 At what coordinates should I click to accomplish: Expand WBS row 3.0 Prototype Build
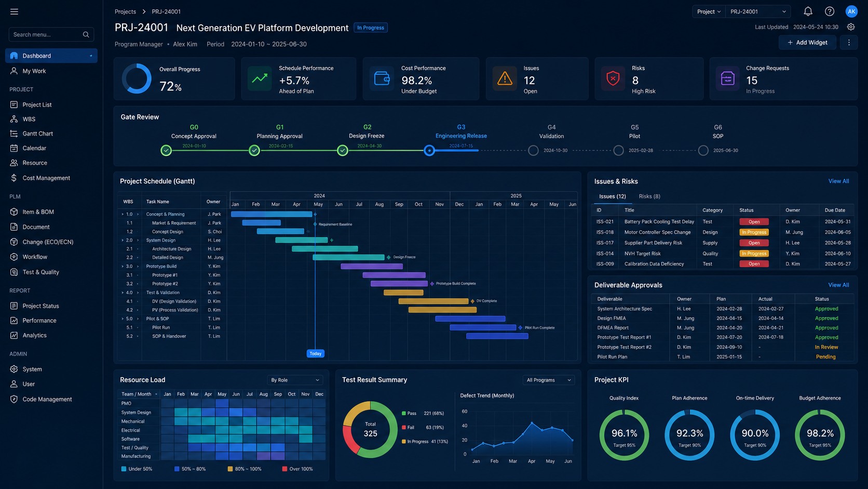tap(123, 266)
